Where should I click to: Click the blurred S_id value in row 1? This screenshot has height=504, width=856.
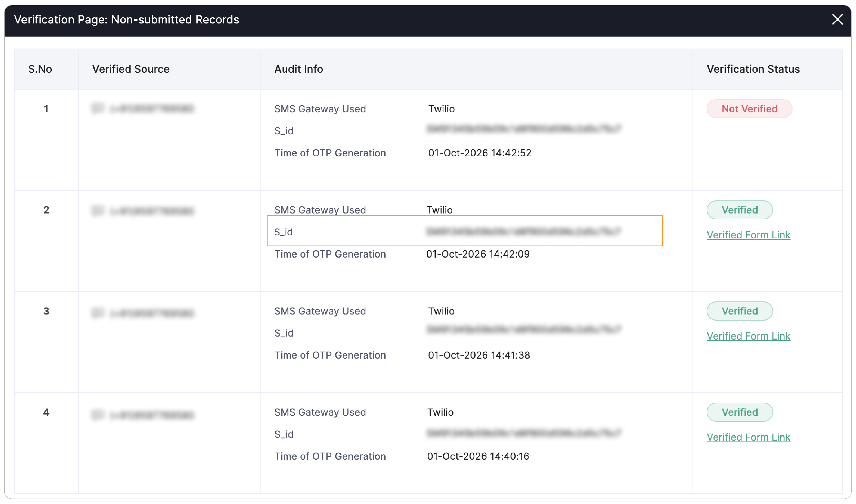point(524,129)
